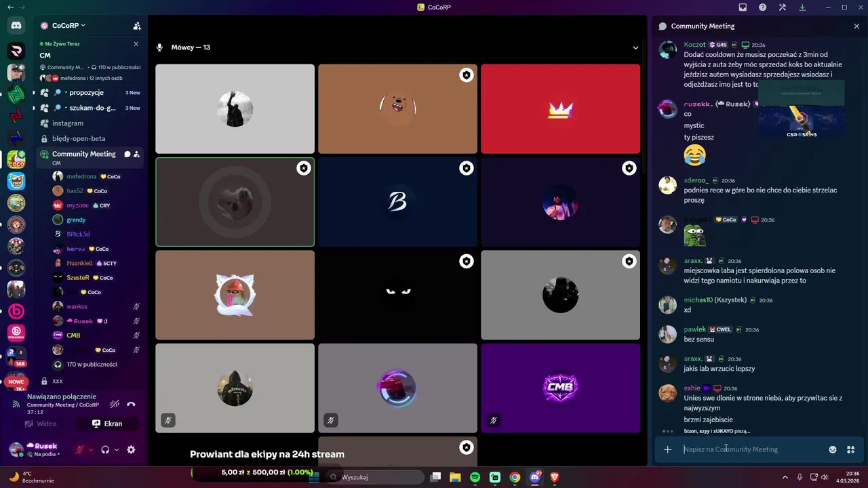Open chat icon on Community Meeting channel
The image size is (868, 488).
127,154
